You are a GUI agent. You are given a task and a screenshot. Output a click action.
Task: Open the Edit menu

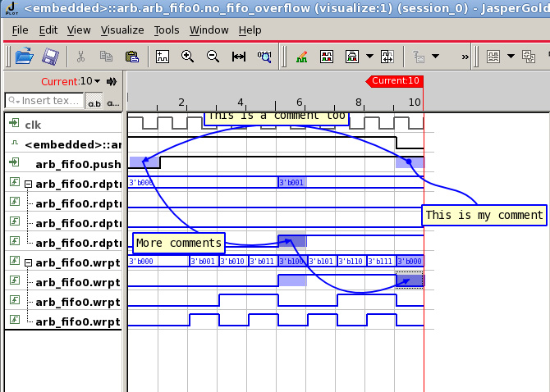click(48, 30)
